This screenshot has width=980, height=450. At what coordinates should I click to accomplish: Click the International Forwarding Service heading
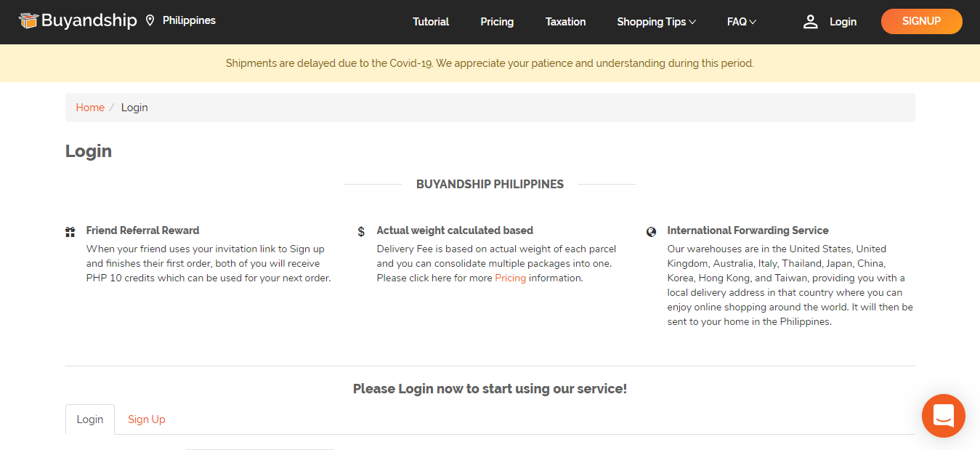point(748,230)
